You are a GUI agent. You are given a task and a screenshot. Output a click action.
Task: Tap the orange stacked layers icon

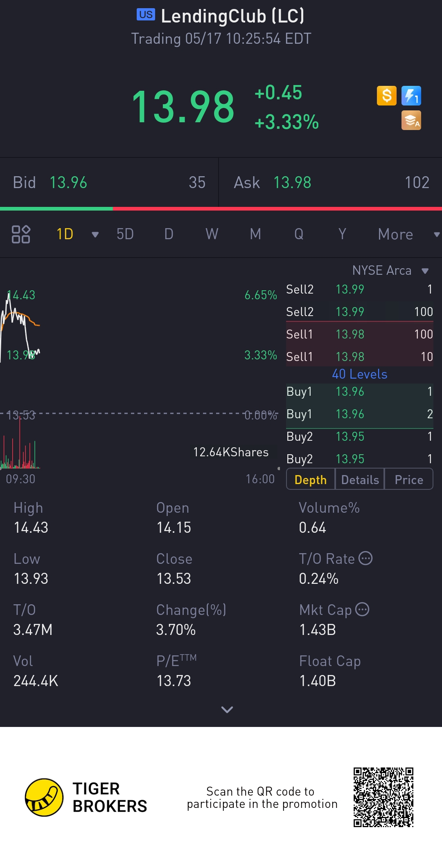pos(411,121)
